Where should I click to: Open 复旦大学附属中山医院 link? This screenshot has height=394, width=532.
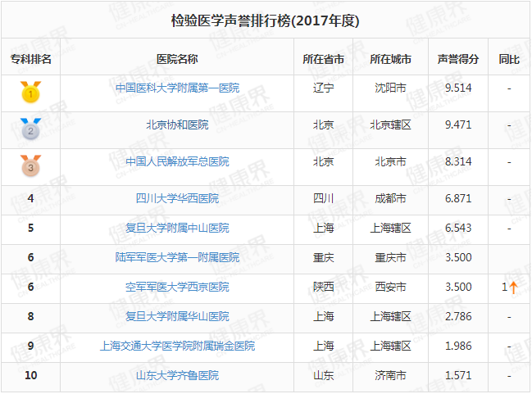177,228
